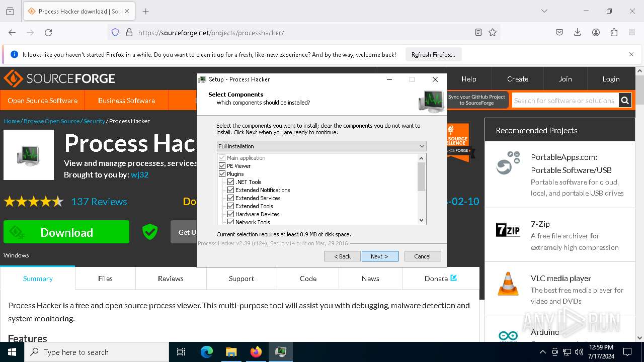Viewport: 644px width, 362px height.
Task: Open Firefox downloads panel
Action: click(578, 32)
